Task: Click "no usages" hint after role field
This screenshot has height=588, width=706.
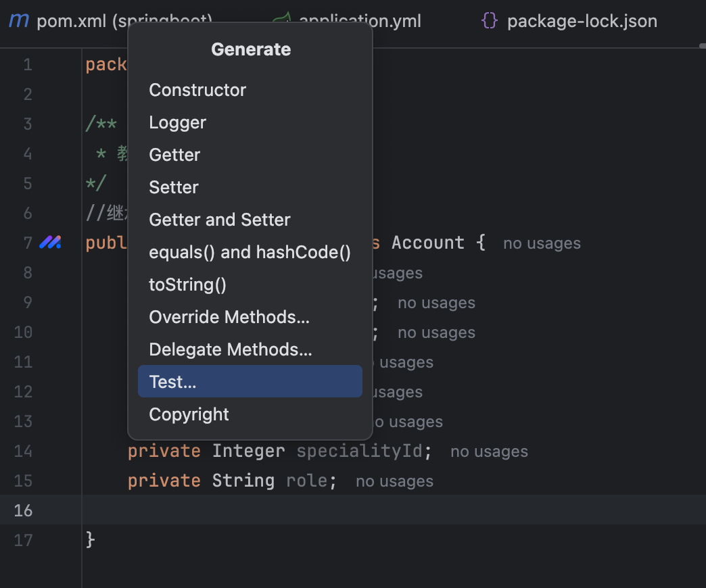Action: [394, 481]
